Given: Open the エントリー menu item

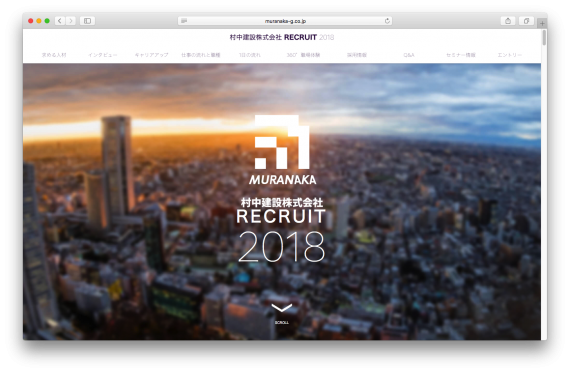Looking at the screenshot, I should pyautogui.click(x=510, y=55).
